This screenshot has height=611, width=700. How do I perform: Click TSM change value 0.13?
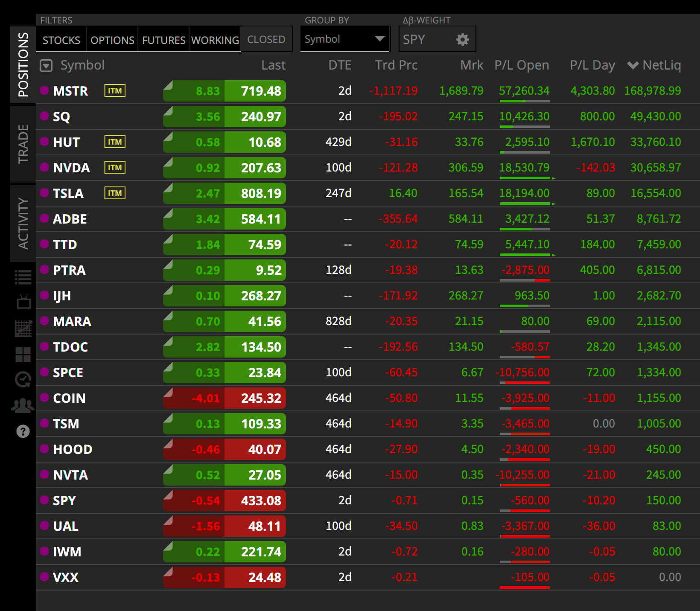click(x=208, y=424)
